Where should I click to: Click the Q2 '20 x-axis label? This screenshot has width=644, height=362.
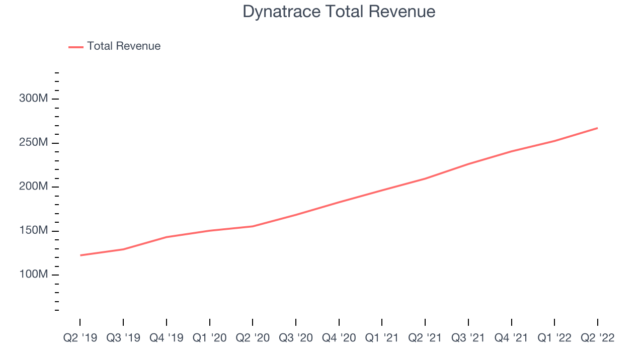coord(253,338)
